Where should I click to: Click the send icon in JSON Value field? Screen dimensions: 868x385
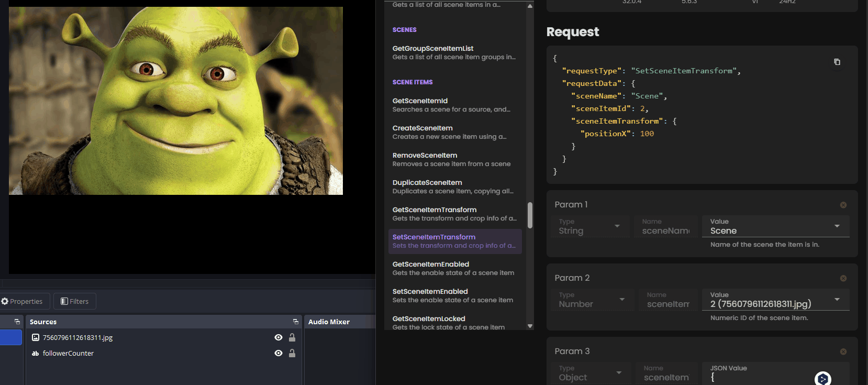click(x=822, y=378)
